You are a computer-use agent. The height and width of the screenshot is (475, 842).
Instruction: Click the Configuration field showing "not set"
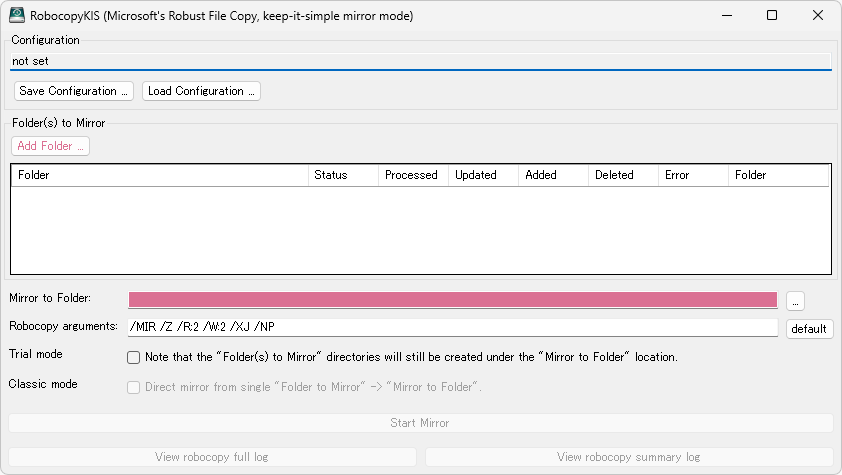click(420, 61)
